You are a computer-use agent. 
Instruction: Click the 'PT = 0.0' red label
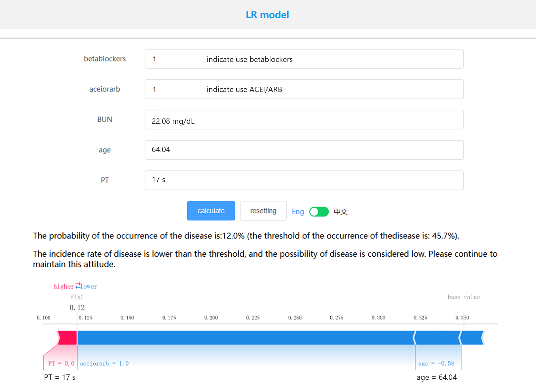(x=61, y=363)
